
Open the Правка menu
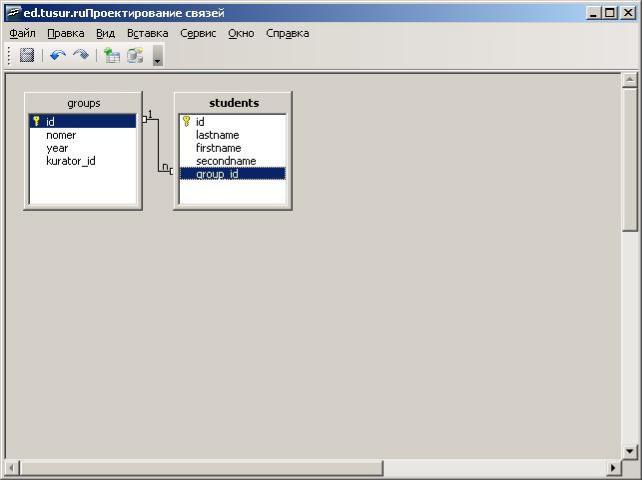tap(66, 33)
